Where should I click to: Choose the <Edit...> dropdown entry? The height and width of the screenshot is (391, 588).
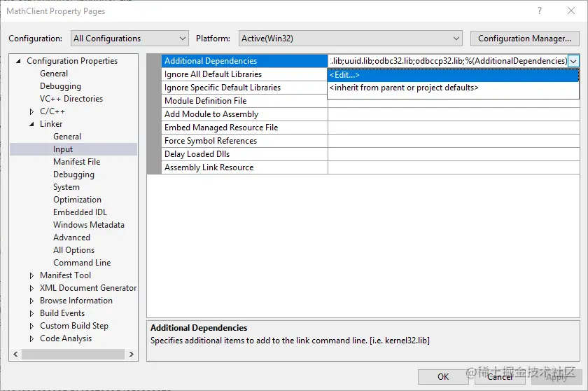point(453,75)
